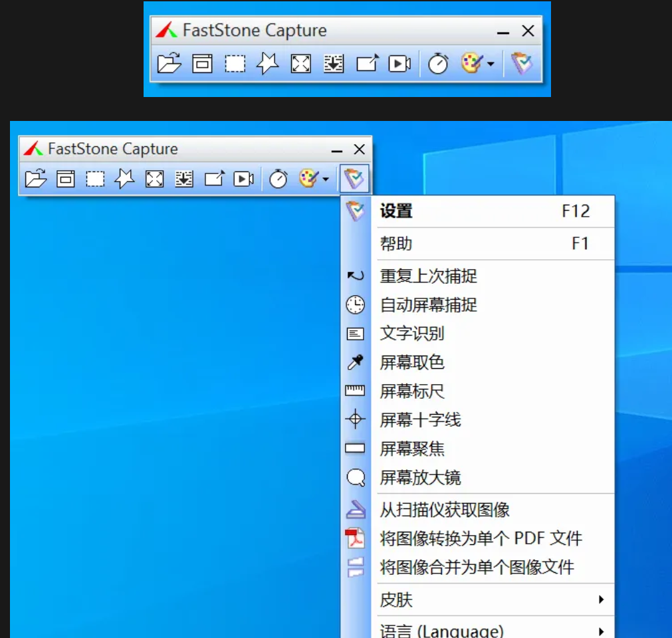The image size is (672, 638).
Task: Click Output palette icon in lower window
Action: [309, 178]
